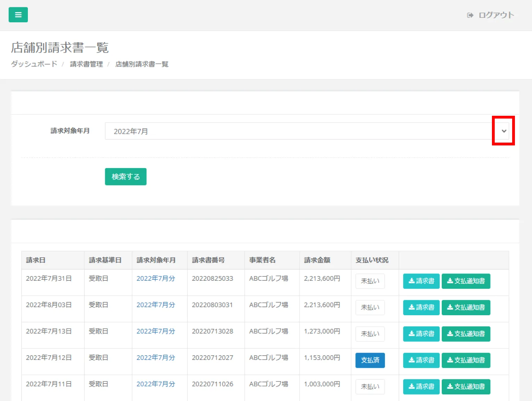Download 請求書 for invoice 20220711026
532x401 pixels.
pyautogui.click(x=421, y=387)
